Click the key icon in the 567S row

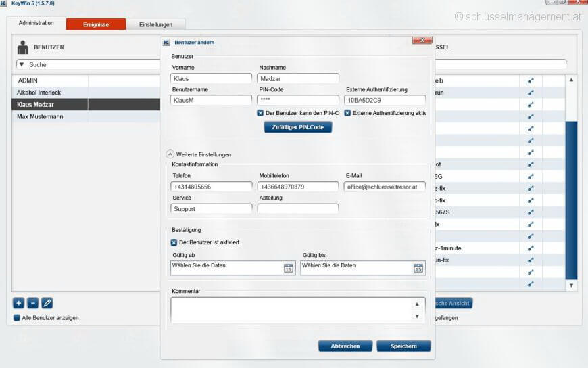531,212
